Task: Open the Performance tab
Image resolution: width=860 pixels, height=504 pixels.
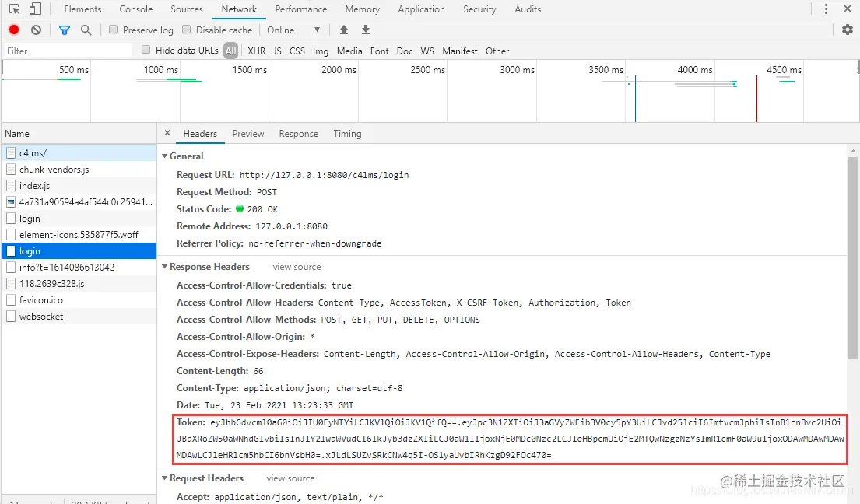Action: (301, 9)
